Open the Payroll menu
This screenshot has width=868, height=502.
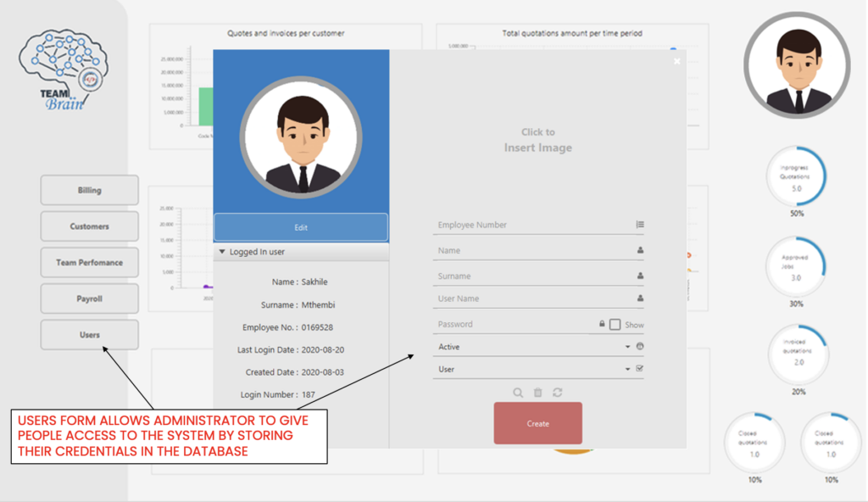click(89, 298)
